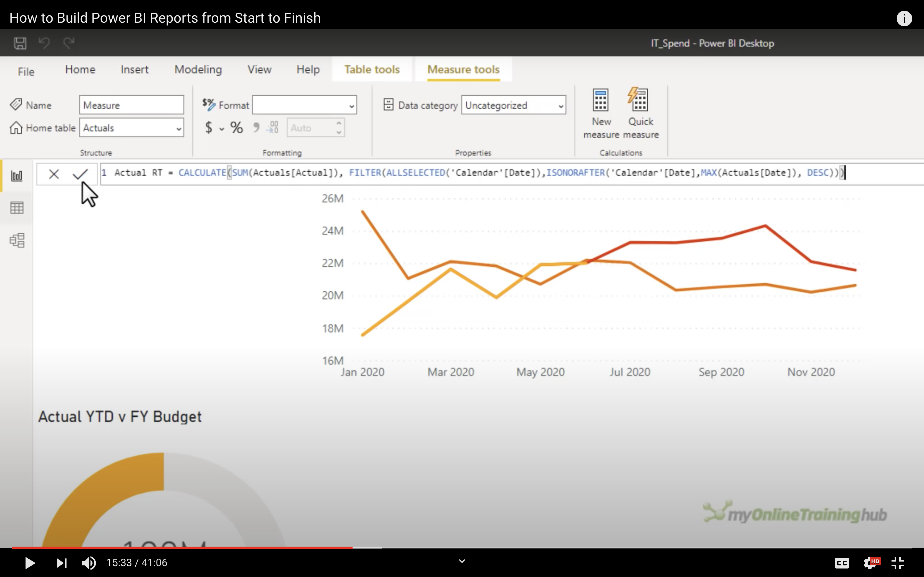924x577 pixels.
Task: Click into the measure Name input field
Action: point(131,105)
